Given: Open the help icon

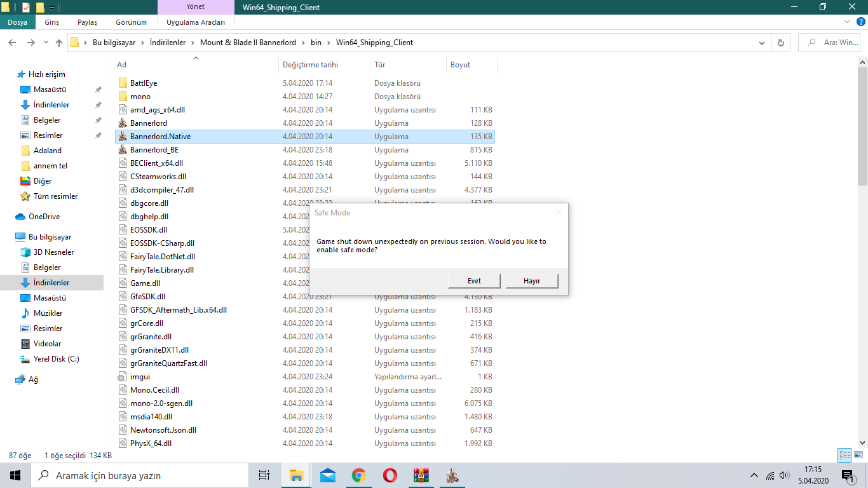Looking at the screenshot, I should coord(860,22).
